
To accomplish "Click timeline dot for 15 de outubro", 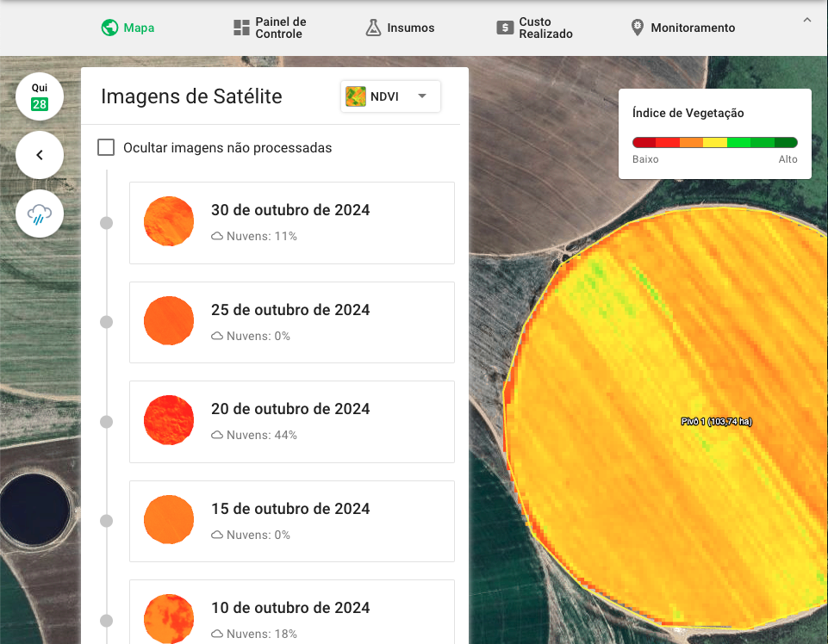I will [107, 521].
